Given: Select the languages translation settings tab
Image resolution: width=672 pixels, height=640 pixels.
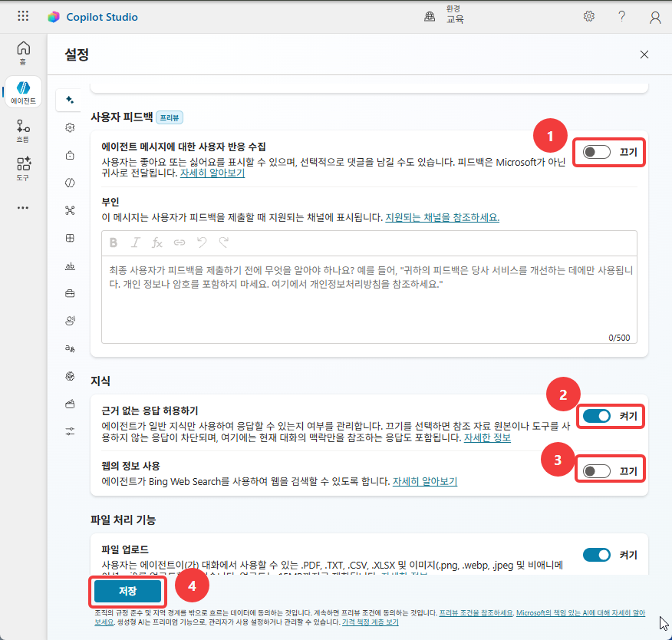Looking at the screenshot, I should 70,348.
